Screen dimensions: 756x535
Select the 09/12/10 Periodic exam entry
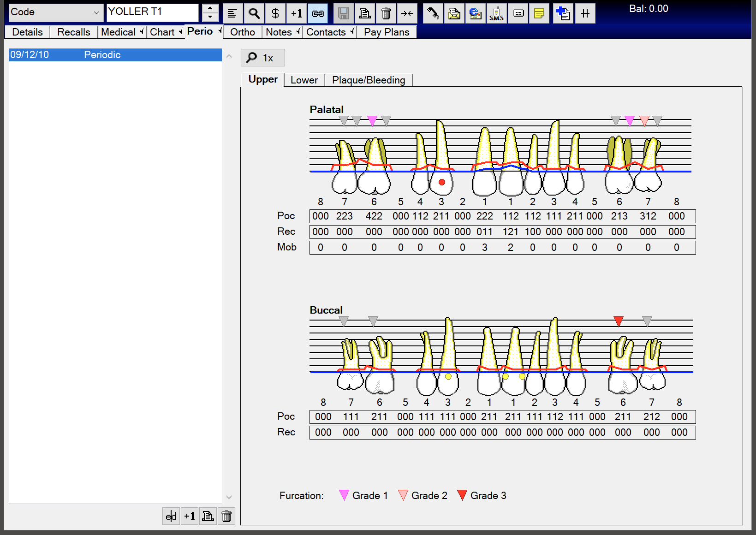click(x=114, y=54)
